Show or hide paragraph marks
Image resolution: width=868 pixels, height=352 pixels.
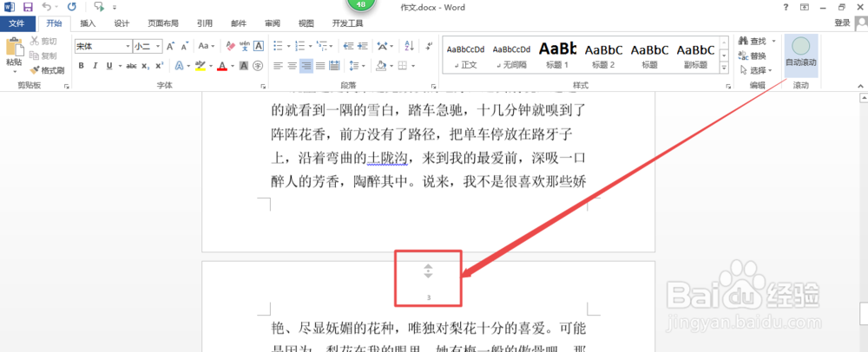tap(428, 46)
